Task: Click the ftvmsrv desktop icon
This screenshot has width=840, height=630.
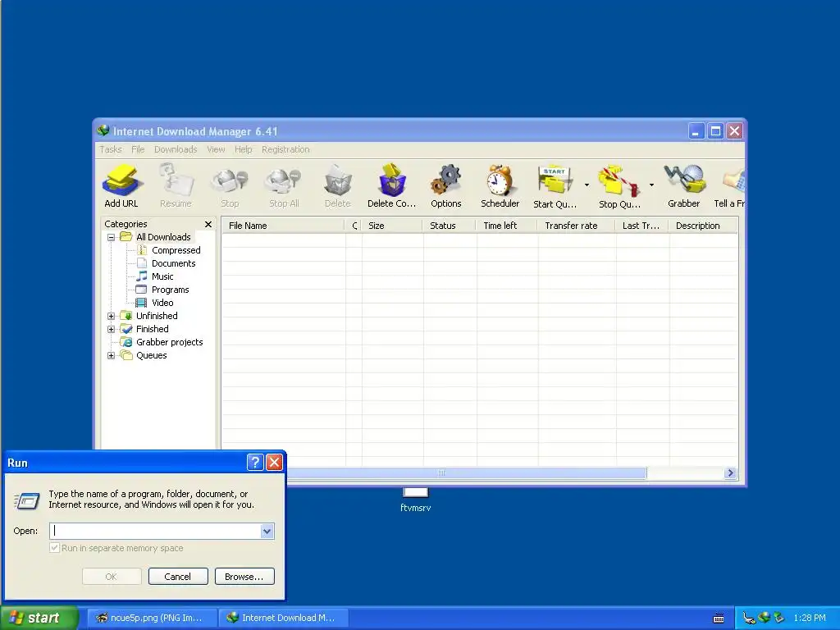Action: point(415,500)
